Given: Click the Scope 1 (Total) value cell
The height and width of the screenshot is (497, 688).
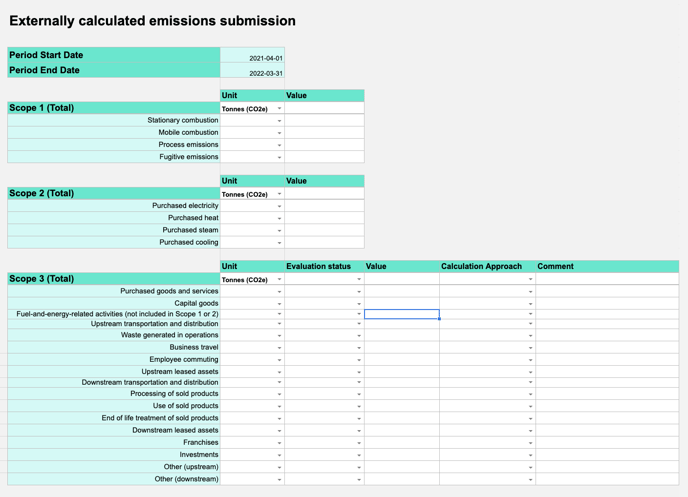Looking at the screenshot, I should 324,108.
